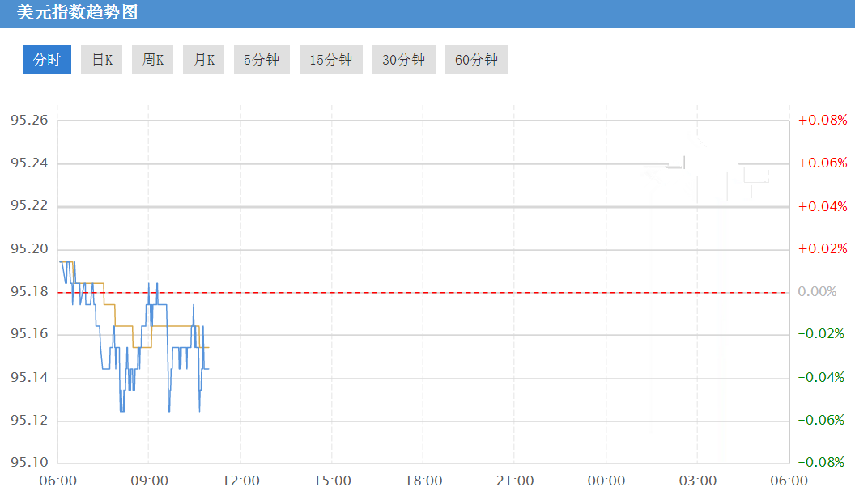
Task: Select the 5分钟 interval tab
Action: click(262, 60)
